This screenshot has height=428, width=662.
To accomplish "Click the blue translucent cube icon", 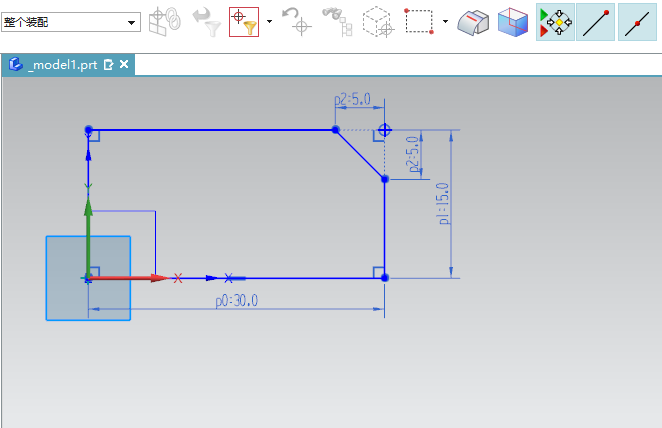I will coord(513,22).
